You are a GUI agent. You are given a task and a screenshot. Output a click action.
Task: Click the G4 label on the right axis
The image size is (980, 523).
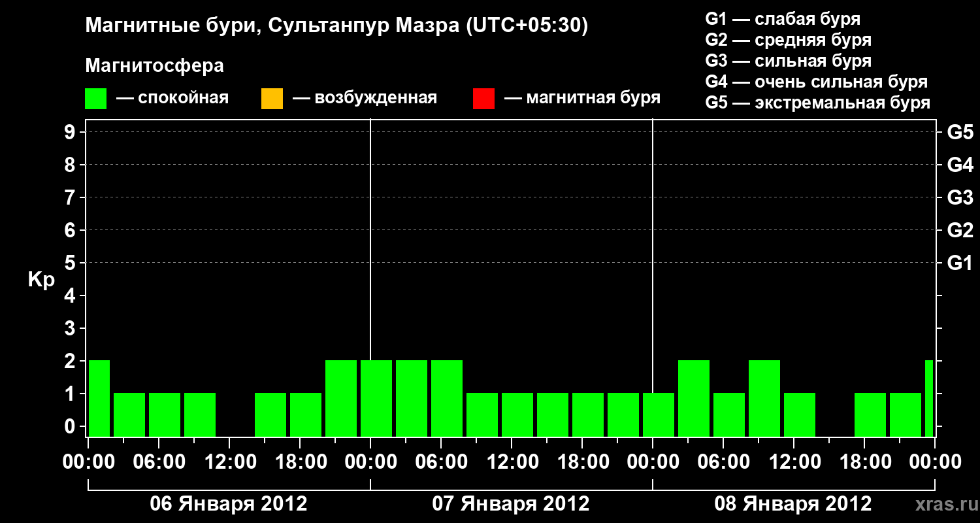[x=960, y=165]
